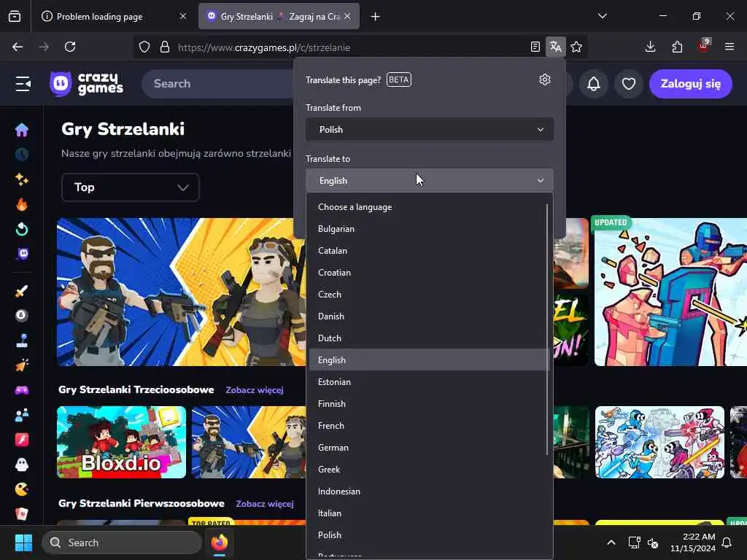Choose French in the language list
Screen dimensions: 747x560
point(427,426)
